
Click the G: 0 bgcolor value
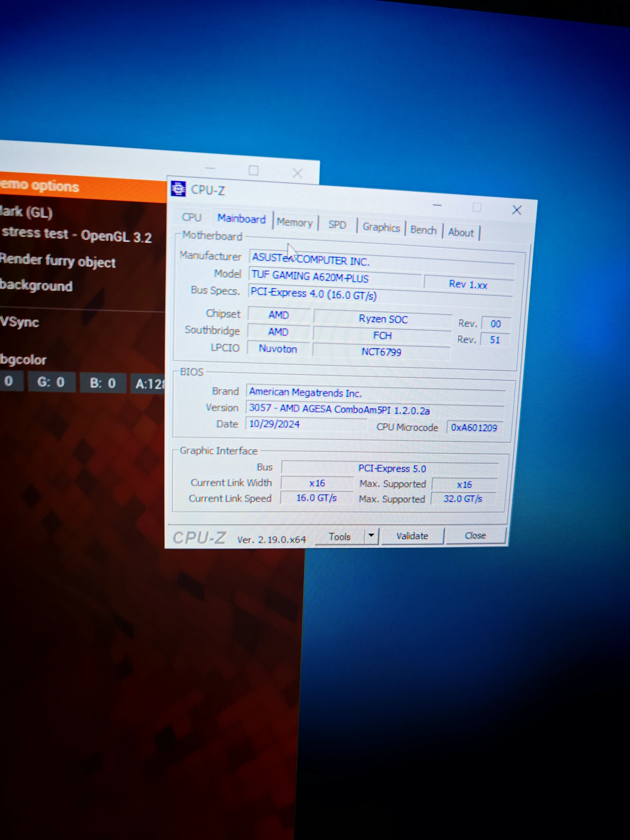(51, 382)
